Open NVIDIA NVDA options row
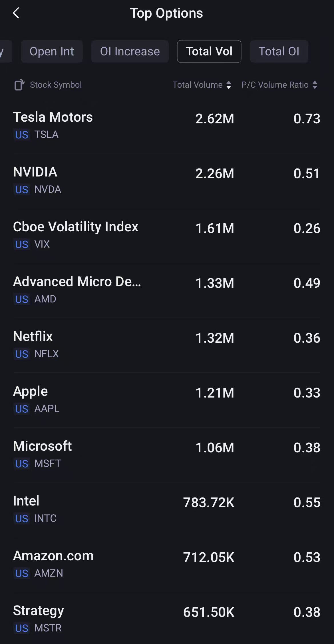Screen dimensions: 334x644 coord(167,180)
